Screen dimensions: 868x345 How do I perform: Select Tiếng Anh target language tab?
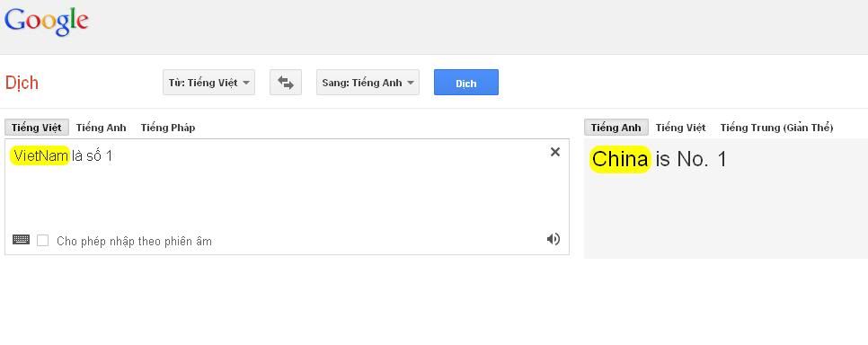[x=616, y=128]
